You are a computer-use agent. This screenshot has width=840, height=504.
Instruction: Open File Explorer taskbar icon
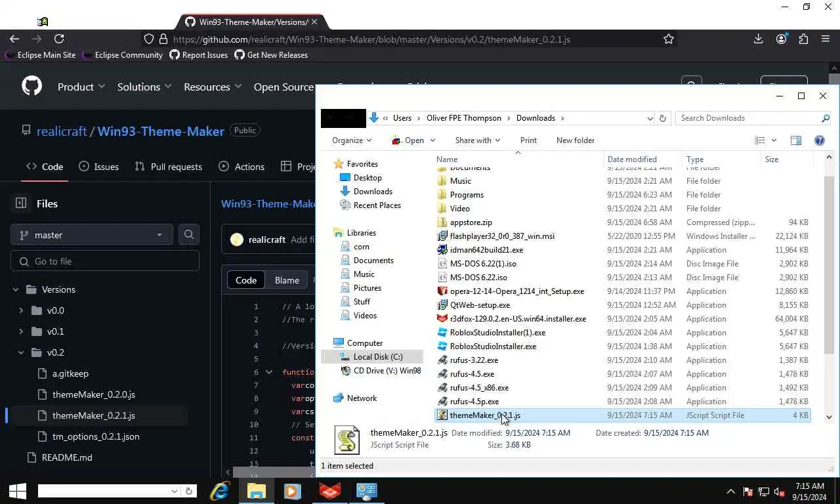[x=256, y=491]
